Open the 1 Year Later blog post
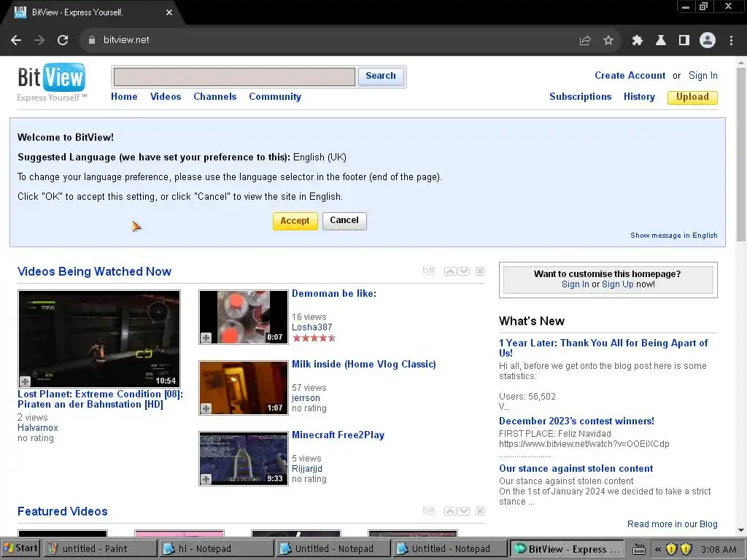This screenshot has height=560, width=747. 603,348
